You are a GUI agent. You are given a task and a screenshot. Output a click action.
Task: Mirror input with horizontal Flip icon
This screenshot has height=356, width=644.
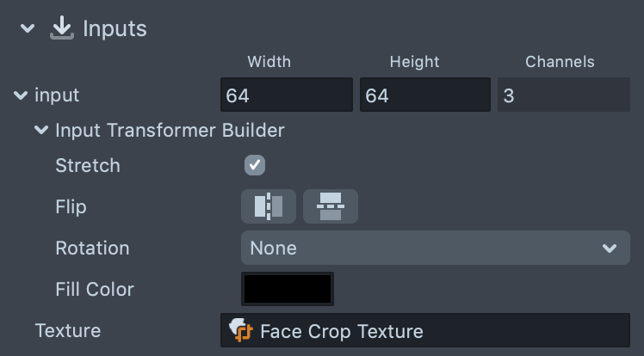tap(269, 206)
